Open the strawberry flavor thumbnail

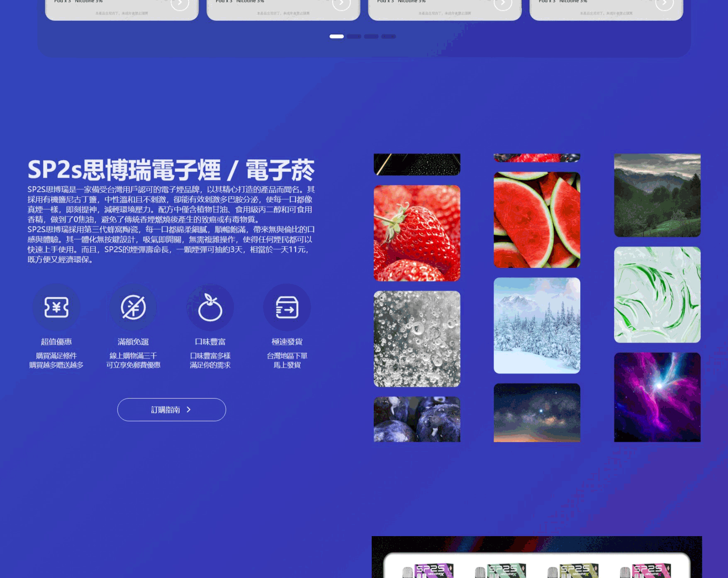click(417, 233)
